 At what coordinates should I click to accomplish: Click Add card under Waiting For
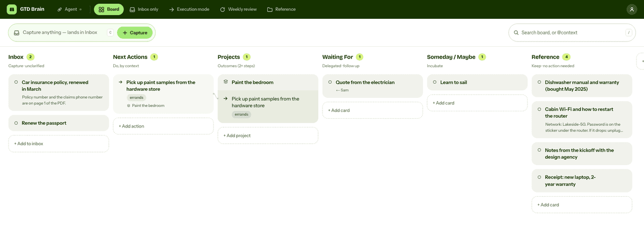pyautogui.click(x=372, y=110)
